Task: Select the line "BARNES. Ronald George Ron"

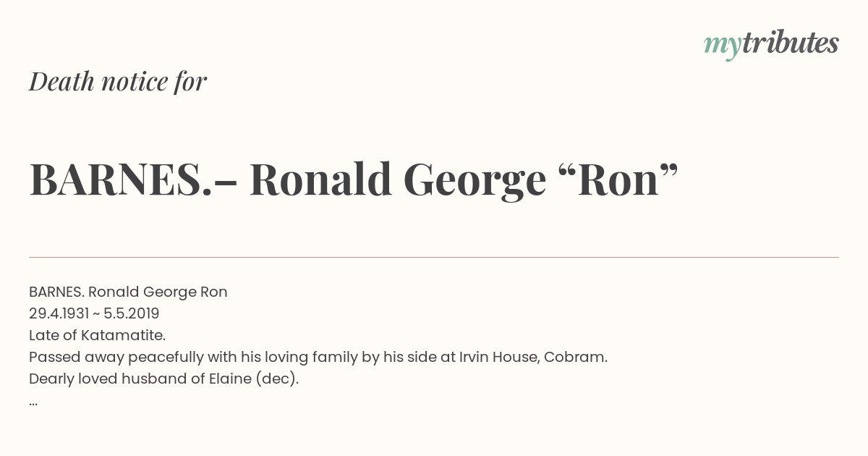Action: point(128,292)
